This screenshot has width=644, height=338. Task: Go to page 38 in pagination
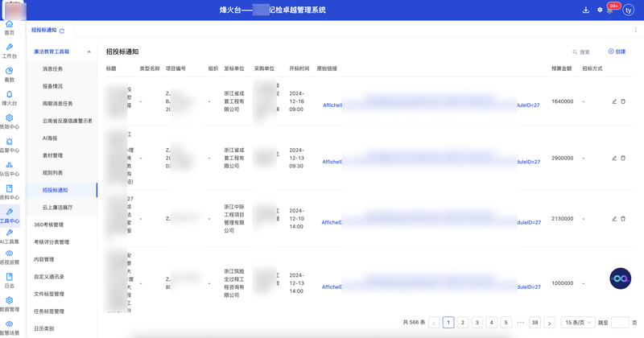[535, 323]
